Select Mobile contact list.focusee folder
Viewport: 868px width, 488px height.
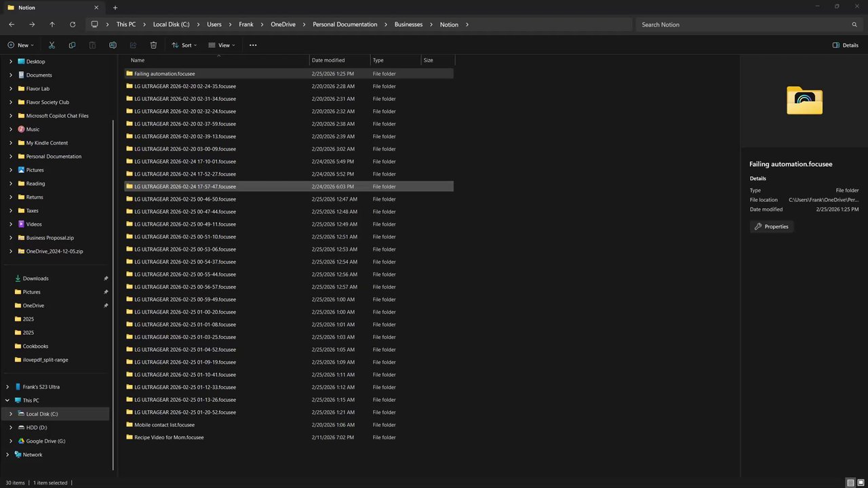(x=289, y=425)
